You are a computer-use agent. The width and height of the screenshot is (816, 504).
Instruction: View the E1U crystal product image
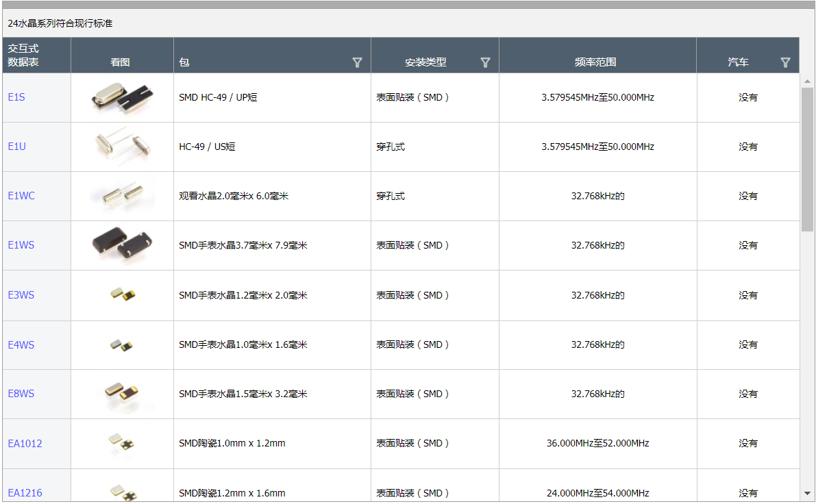[121, 146]
